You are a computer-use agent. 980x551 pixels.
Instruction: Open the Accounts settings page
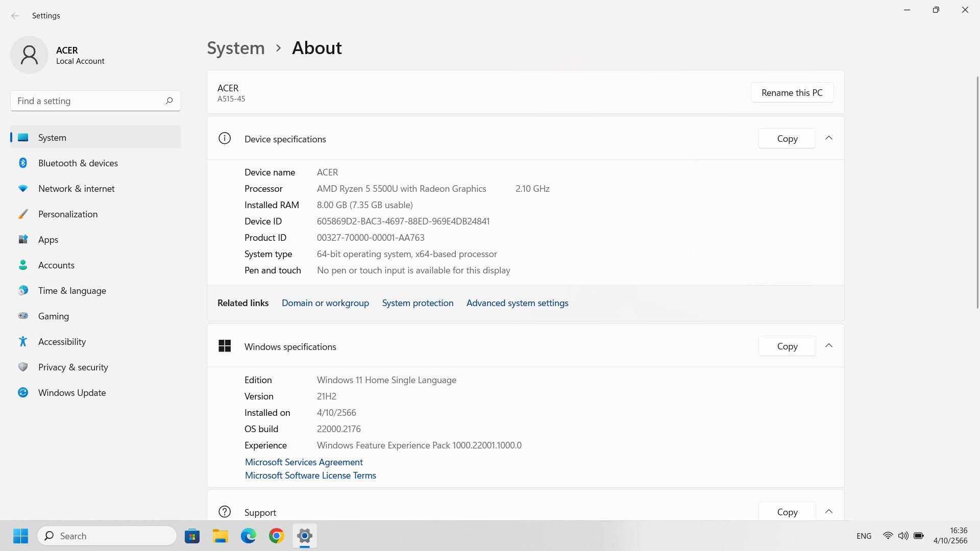pos(95,265)
